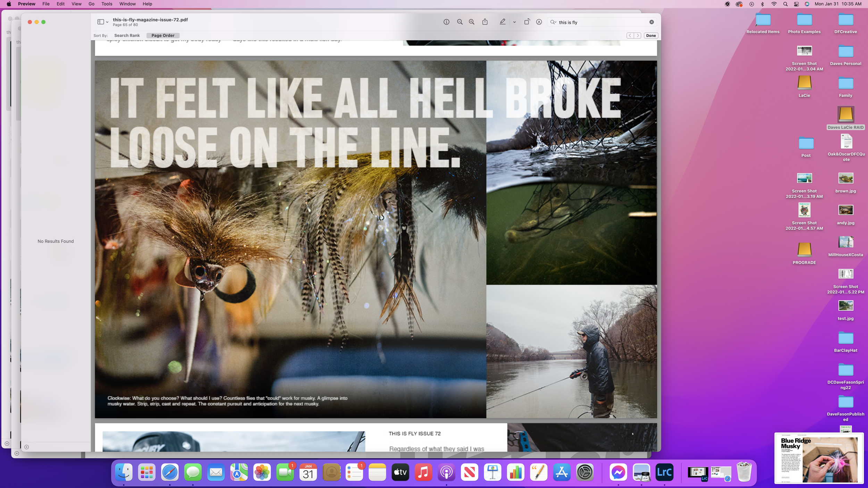Clear the search field text

pyautogui.click(x=651, y=22)
